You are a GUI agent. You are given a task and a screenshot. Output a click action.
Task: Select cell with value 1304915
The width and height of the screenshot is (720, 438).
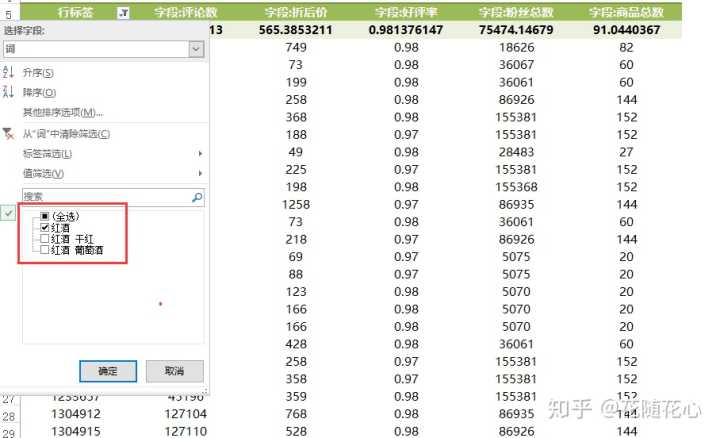[x=76, y=431]
